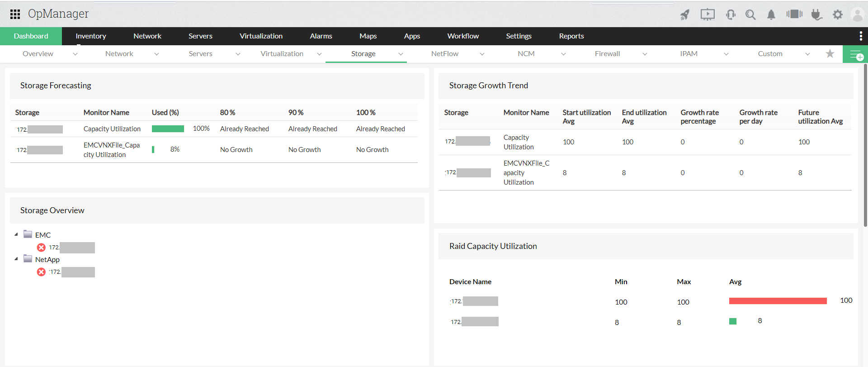868x367 pixels.
Task: Click the rocket quick-start icon
Action: pyautogui.click(x=685, y=14)
